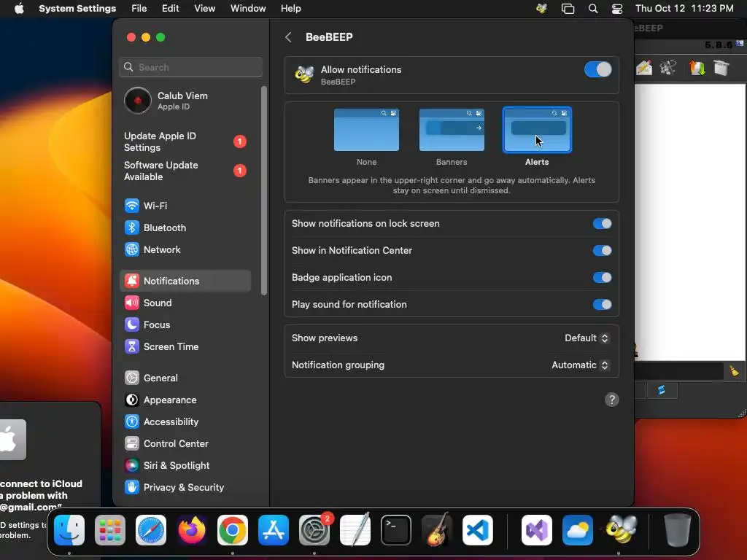Viewport: 747px width, 560px height.
Task: Toggle Show in Notification Center
Action: [x=602, y=251]
